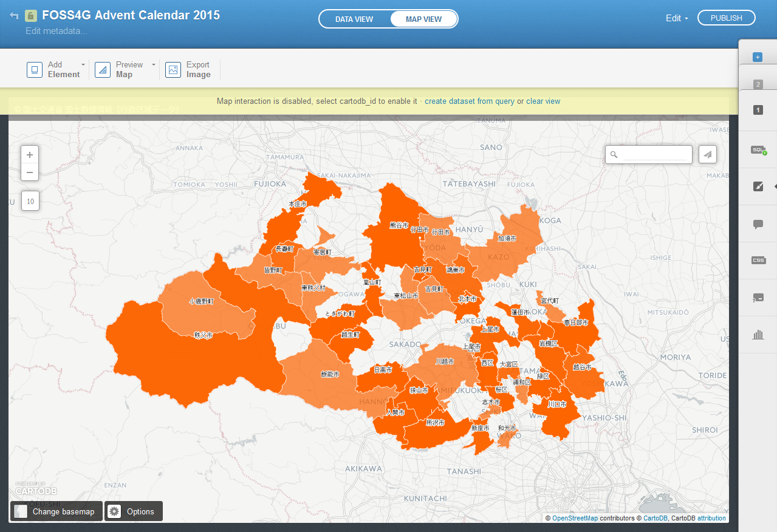Open Edit metadata link
This screenshot has height=532, width=777.
click(56, 31)
